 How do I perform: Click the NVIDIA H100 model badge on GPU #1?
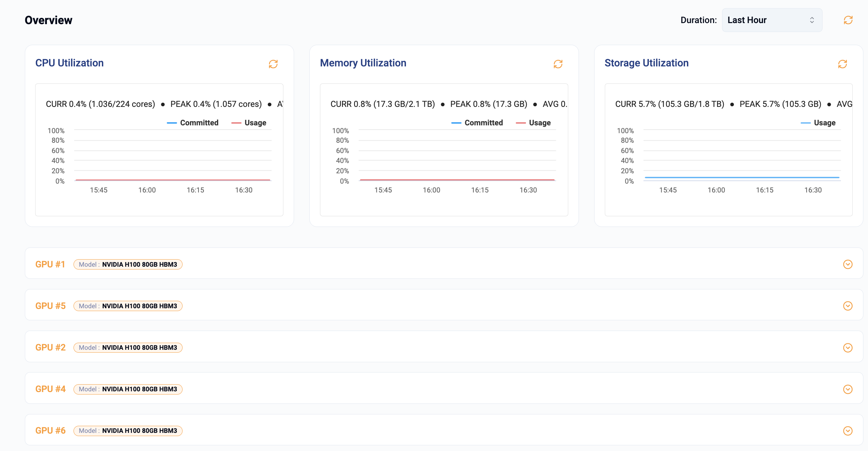128,265
